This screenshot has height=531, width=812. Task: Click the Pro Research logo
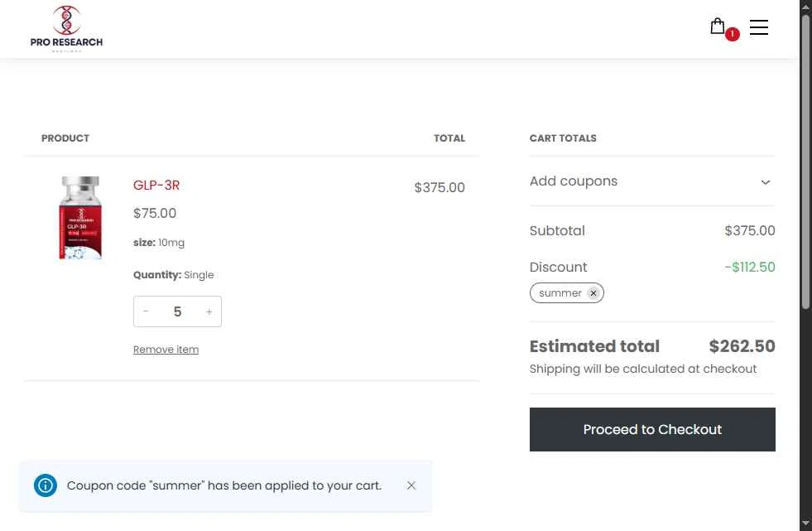66,28
